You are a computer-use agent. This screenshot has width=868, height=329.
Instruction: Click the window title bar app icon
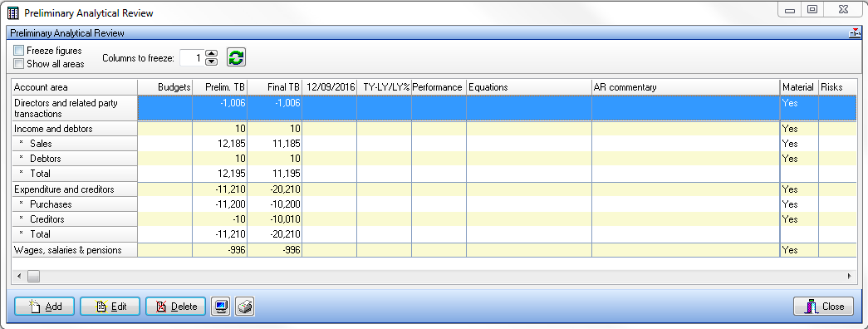click(12, 12)
